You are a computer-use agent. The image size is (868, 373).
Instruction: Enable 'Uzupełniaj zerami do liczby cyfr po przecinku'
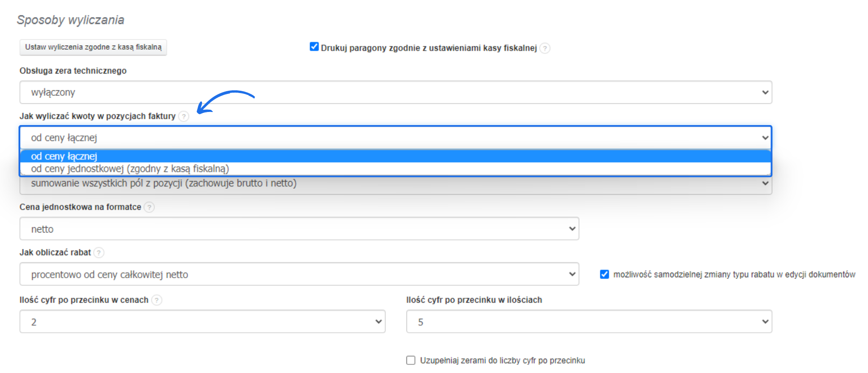(410, 360)
